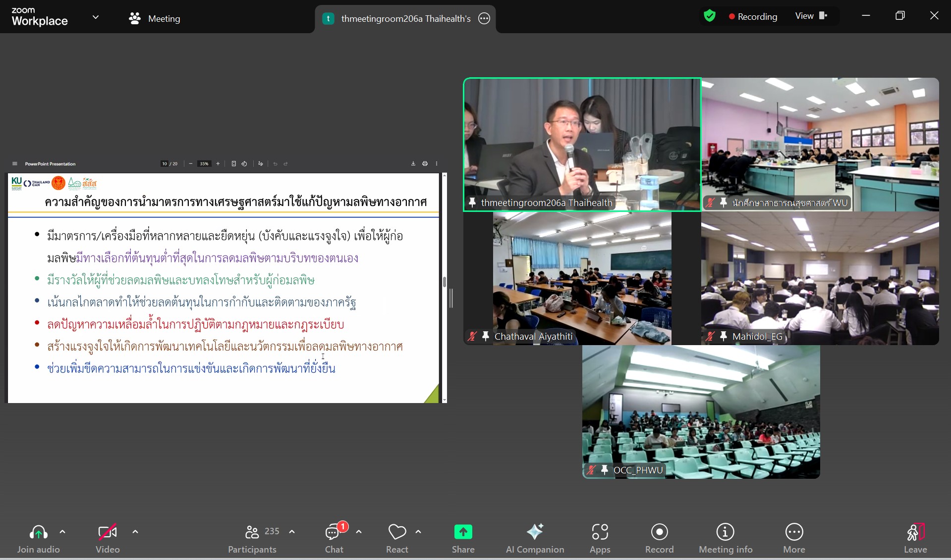Click the React heart icon
The height and width of the screenshot is (560, 951).
click(397, 532)
